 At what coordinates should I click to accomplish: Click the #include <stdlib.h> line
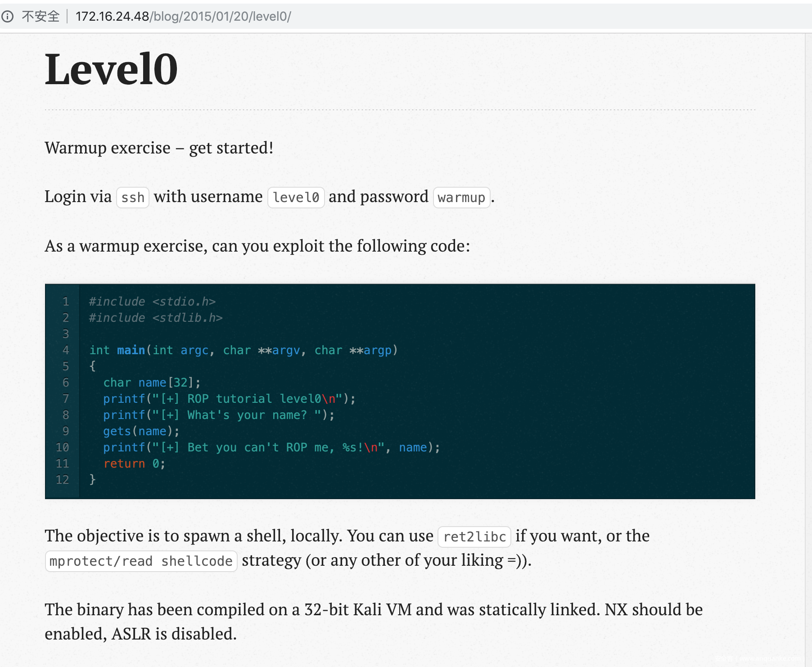(x=156, y=318)
